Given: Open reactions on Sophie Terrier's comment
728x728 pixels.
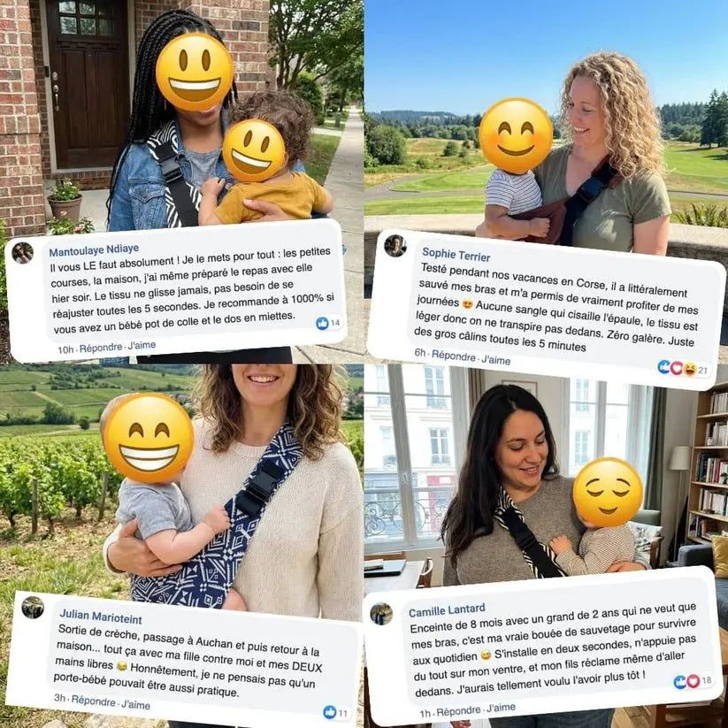Looking at the screenshot, I should (683, 369).
